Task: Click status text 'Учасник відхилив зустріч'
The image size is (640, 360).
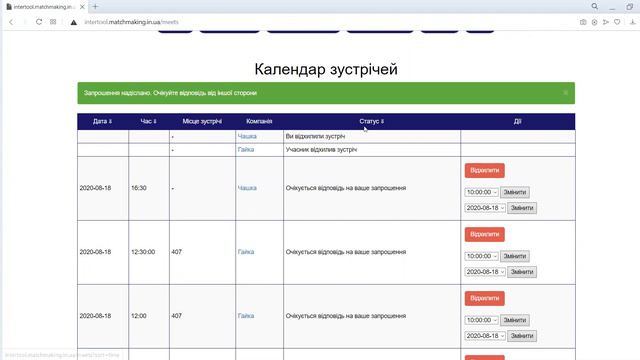Action: [321, 150]
